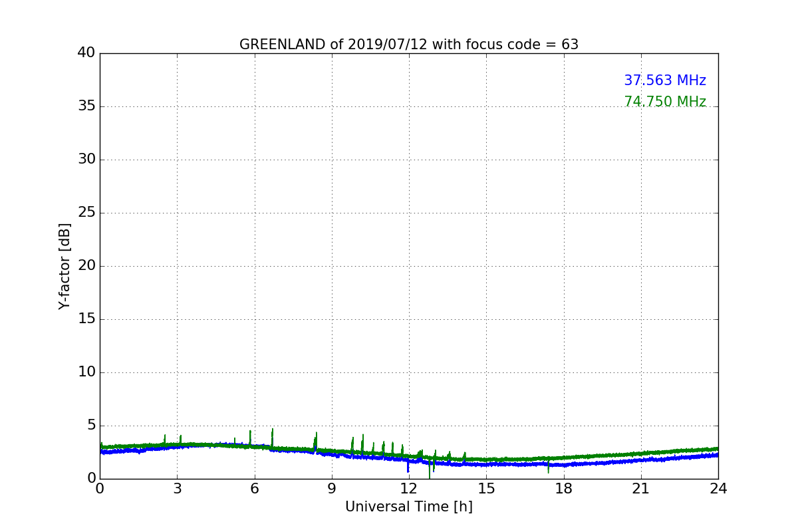Click the Universal Time [h] axis label
This screenshot has width=798, height=532.
point(409,507)
